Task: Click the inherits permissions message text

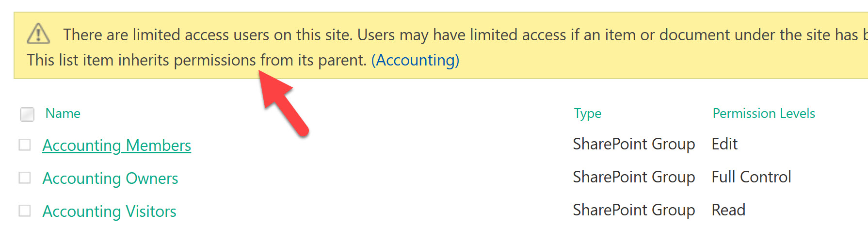Action: (x=196, y=60)
